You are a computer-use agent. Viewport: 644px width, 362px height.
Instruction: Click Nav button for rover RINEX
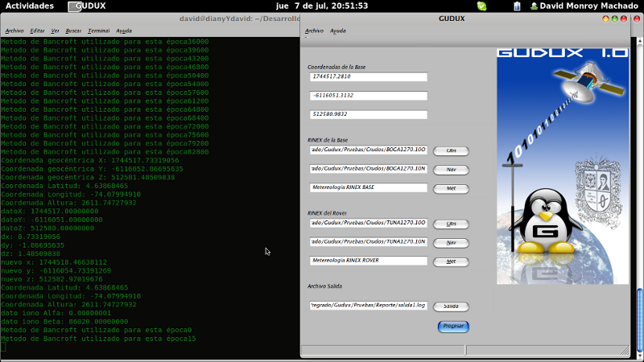(x=451, y=243)
